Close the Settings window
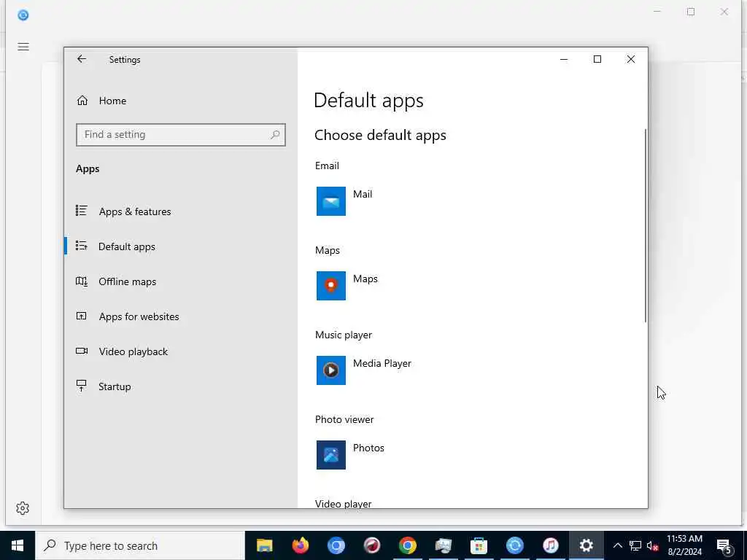The image size is (747, 560). (x=631, y=59)
